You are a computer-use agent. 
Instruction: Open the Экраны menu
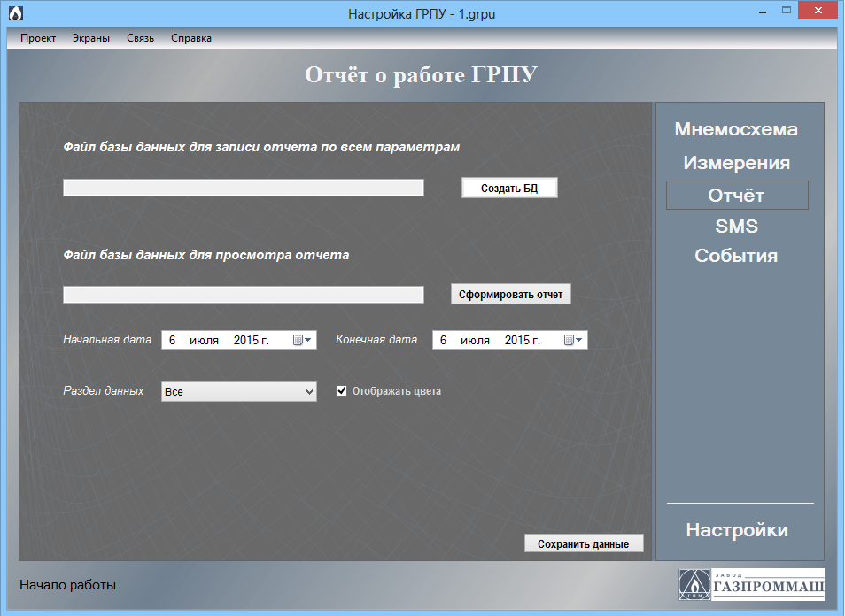coord(91,38)
